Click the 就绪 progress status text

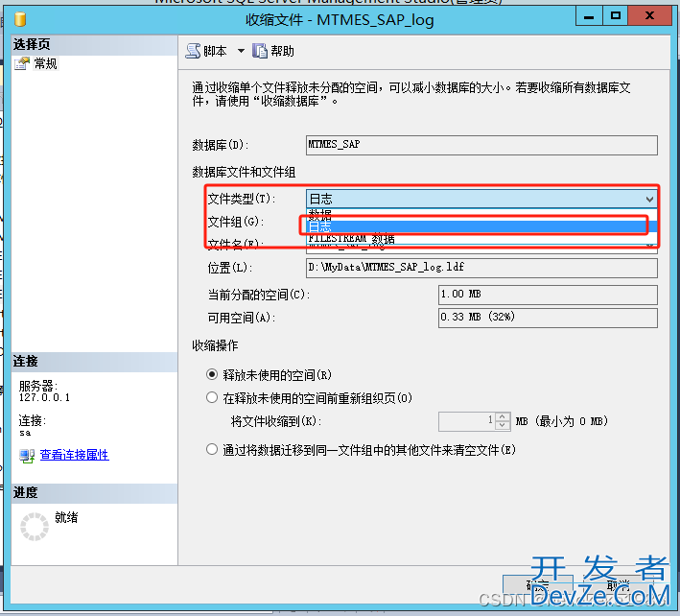pos(66,517)
